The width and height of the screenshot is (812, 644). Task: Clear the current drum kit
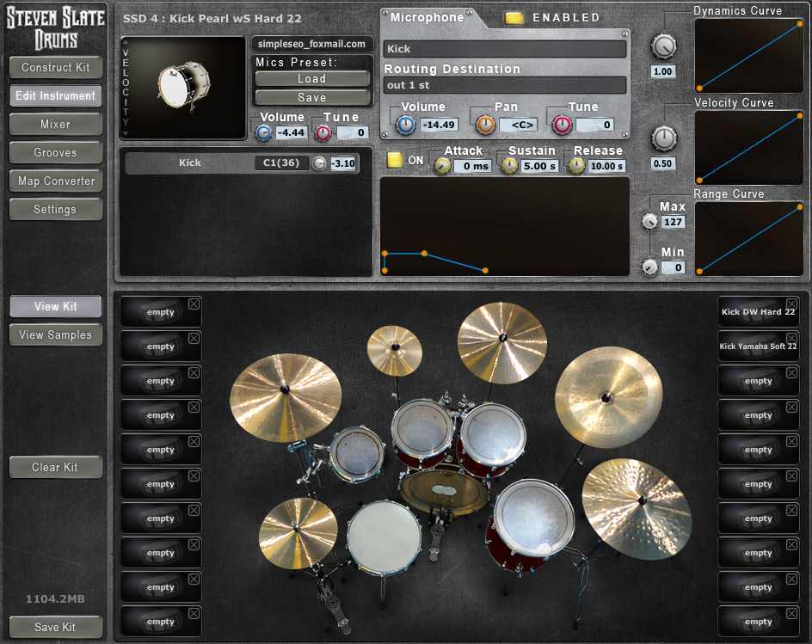point(55,467)
